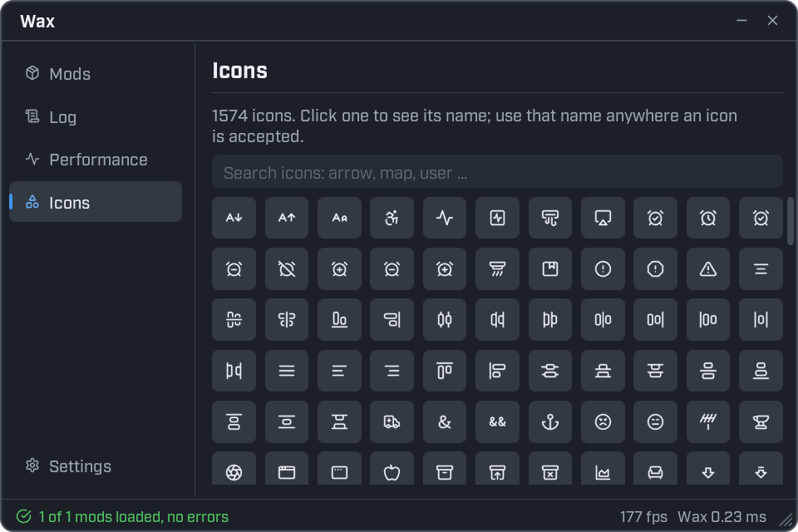Click the alarm smoke detector icon
798x532 pixels.
coord(497,268)
